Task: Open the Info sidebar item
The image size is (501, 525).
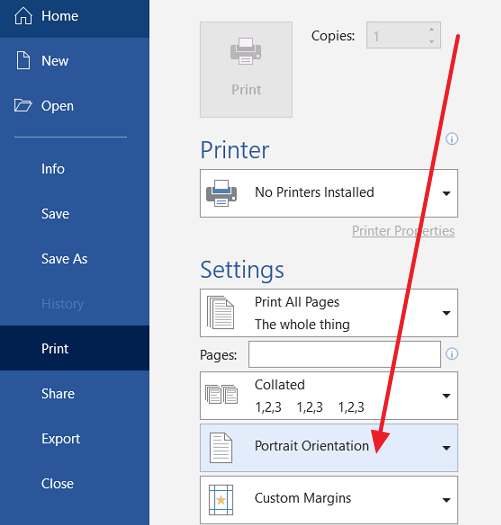Action: (x=53, y=169)
